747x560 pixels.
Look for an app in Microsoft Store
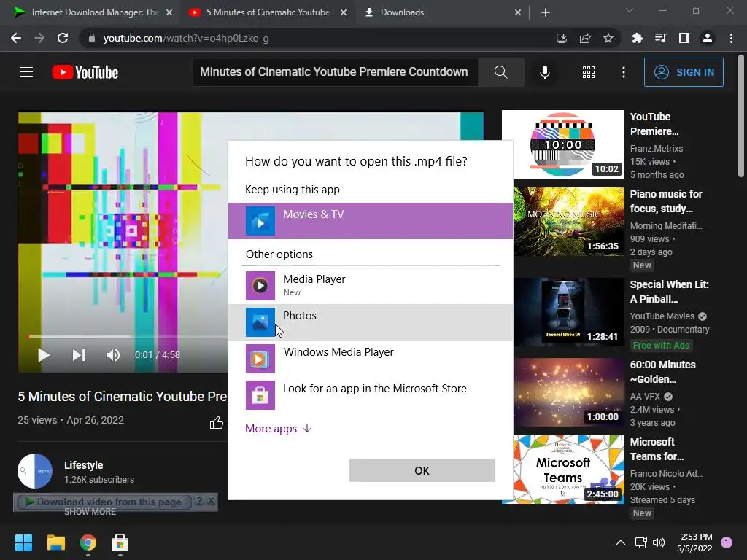[x=370, y=394]
